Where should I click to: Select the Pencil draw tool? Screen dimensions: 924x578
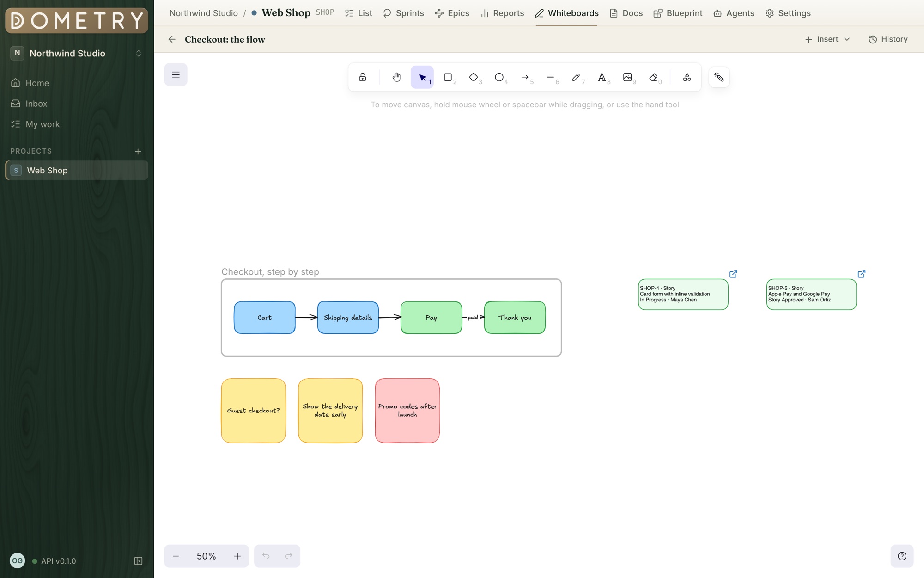[x=576, y=77]
